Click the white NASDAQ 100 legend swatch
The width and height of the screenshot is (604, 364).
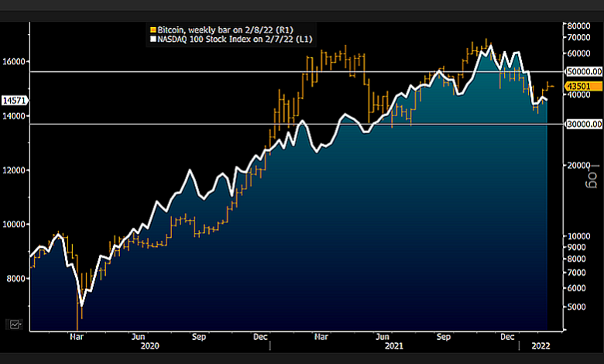tap(151, 37)
